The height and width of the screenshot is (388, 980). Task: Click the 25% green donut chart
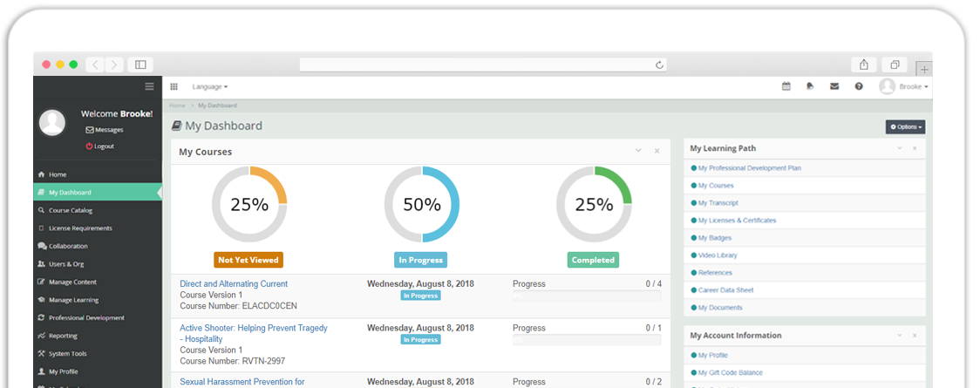(594, 204)
